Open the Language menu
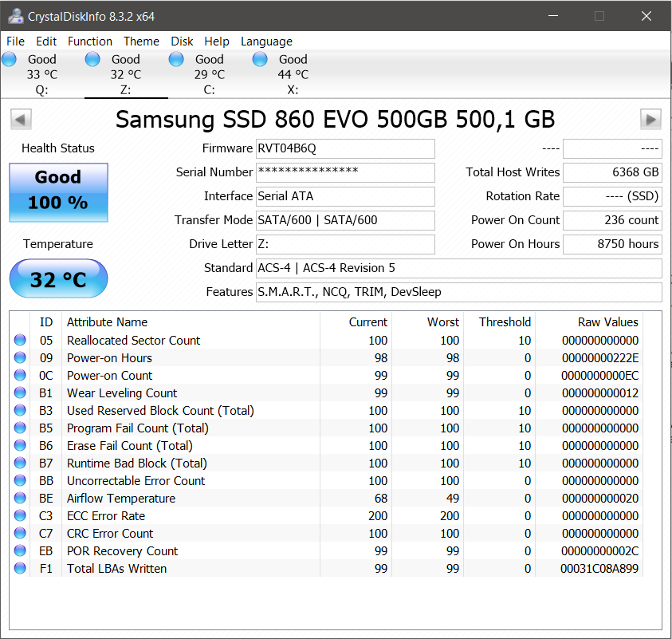Screen dimensions: 672x639 pyautogui.click(x=266, y=41)
